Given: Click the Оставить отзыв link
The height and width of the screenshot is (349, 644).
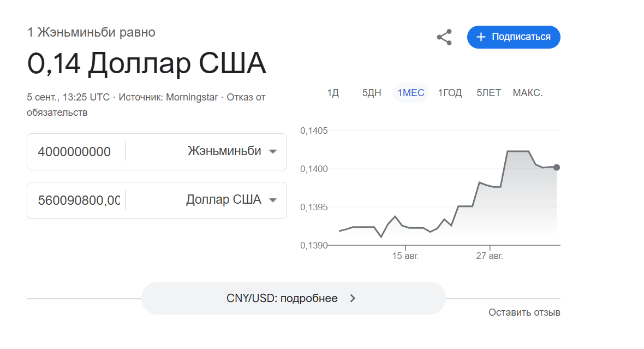Looking at the screenshot, I should [x=524, y=312].
